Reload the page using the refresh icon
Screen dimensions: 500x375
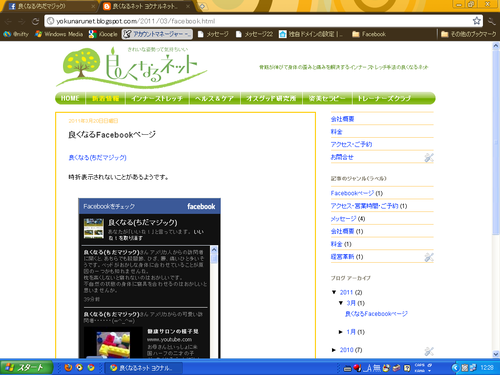(x=35, y=21)
